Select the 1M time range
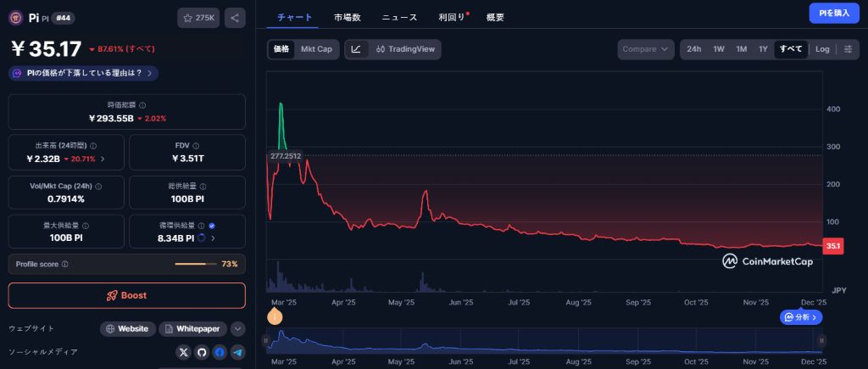 [x=741, y=49]
